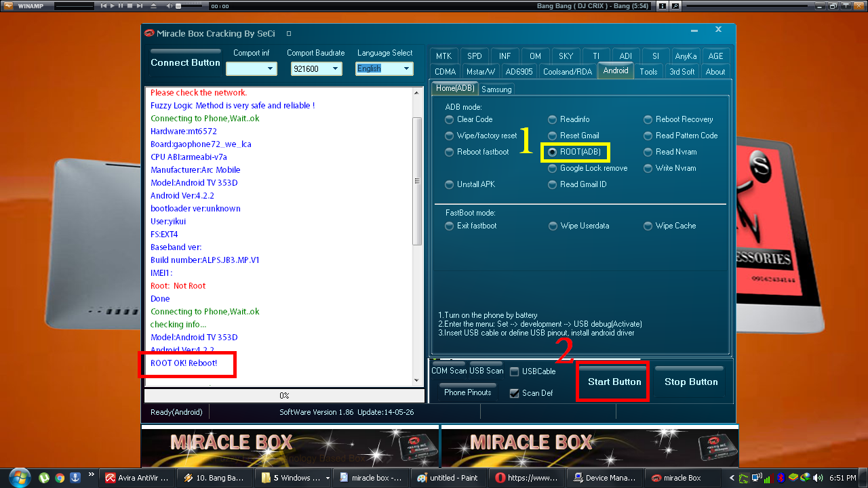Click the Winamp stop button
The width and height of the screenshot is (868, 488).
click(129, 5)
